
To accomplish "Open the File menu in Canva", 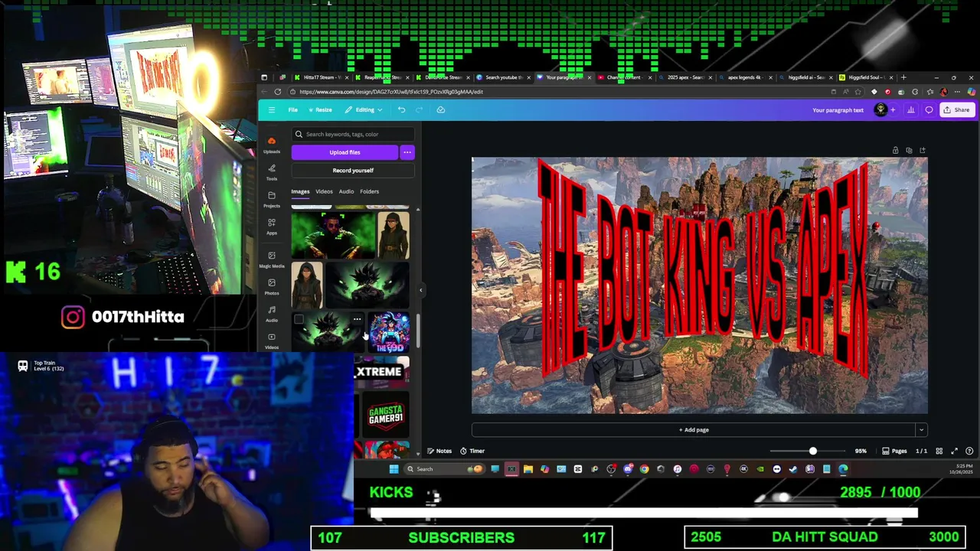I will 292,110.
